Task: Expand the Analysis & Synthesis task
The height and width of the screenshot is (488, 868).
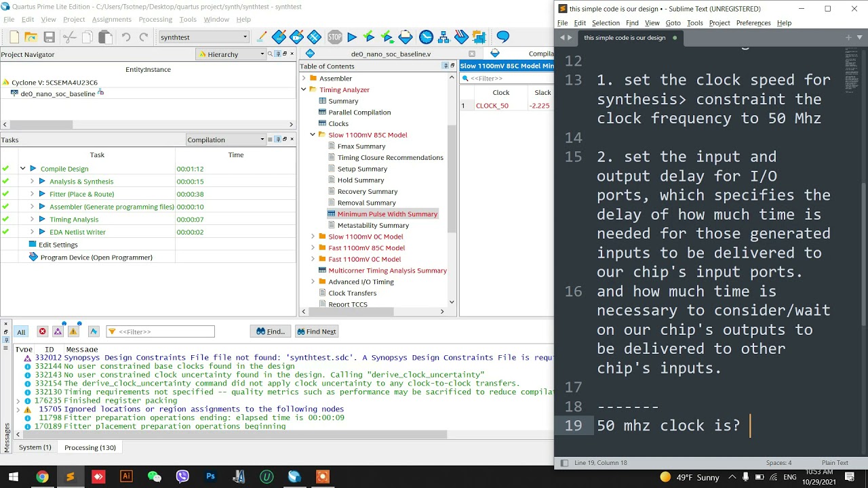Action: coord(32,181)
